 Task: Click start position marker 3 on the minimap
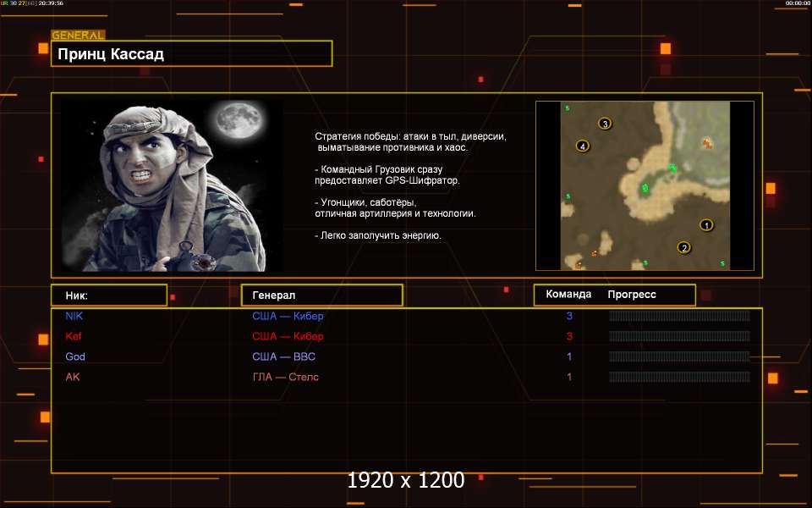coord(605,124)
